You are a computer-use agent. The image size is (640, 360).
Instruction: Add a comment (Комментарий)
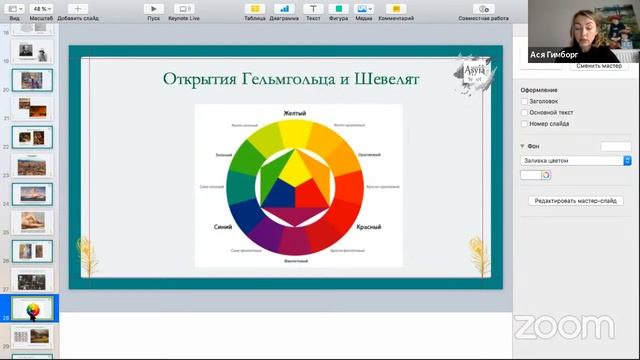pos(396,9)
